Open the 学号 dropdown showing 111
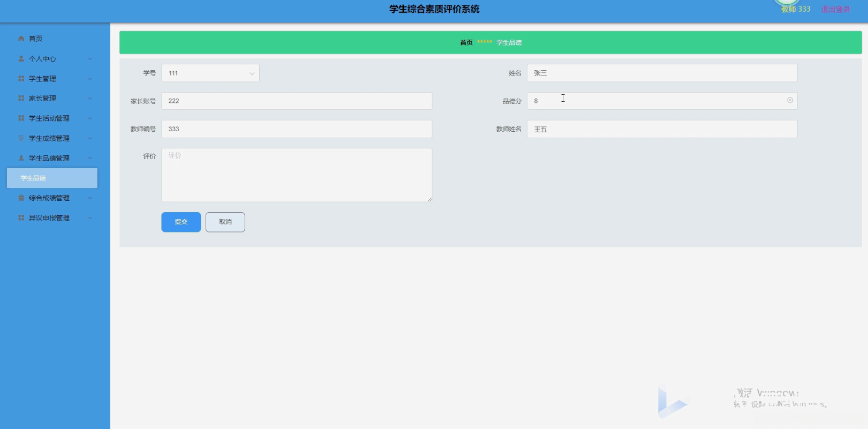The width and height of the screenshot is (868, 429). (210, 73)
